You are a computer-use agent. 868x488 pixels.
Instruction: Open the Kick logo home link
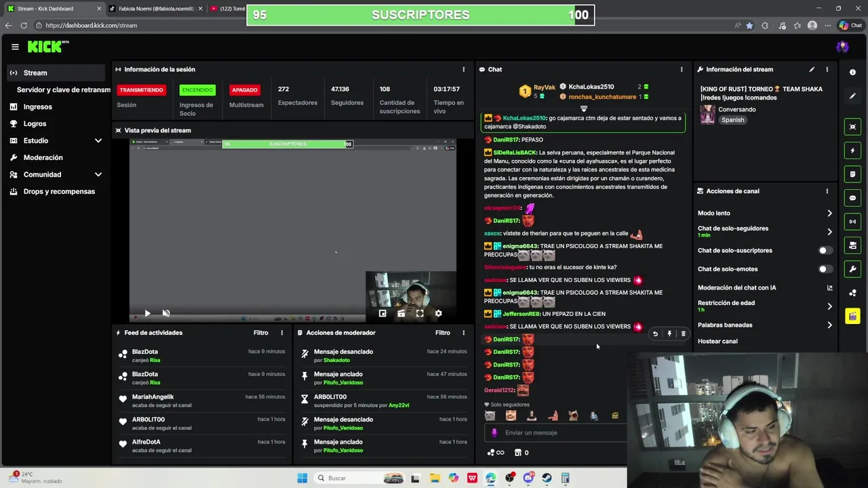[48, 47]
